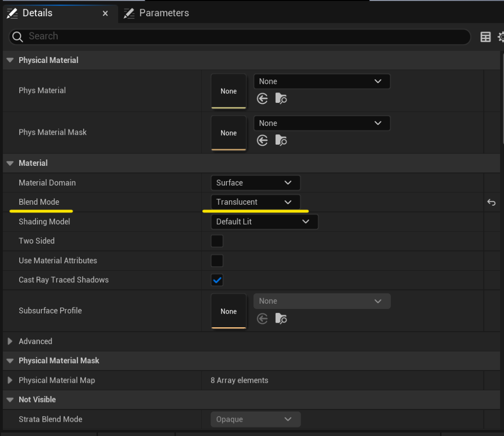Screen dimensions: 504x436
Task: Expand the Physical Material Map array
Action: point(10,380)
